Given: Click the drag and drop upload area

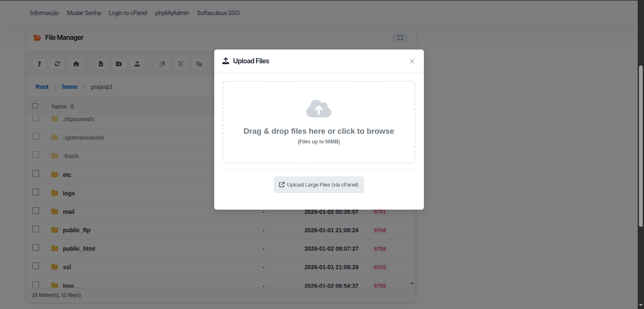Looking at the screenshot, I should (319, 122).
